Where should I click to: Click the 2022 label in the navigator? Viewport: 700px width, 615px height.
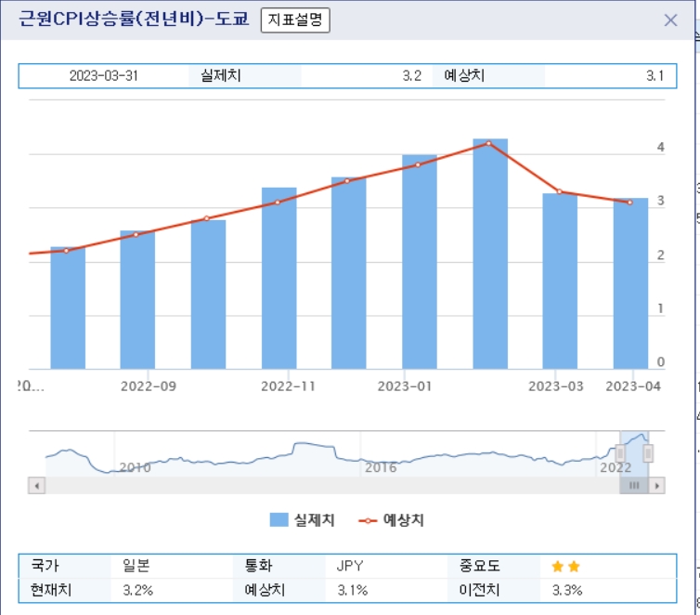616,467
